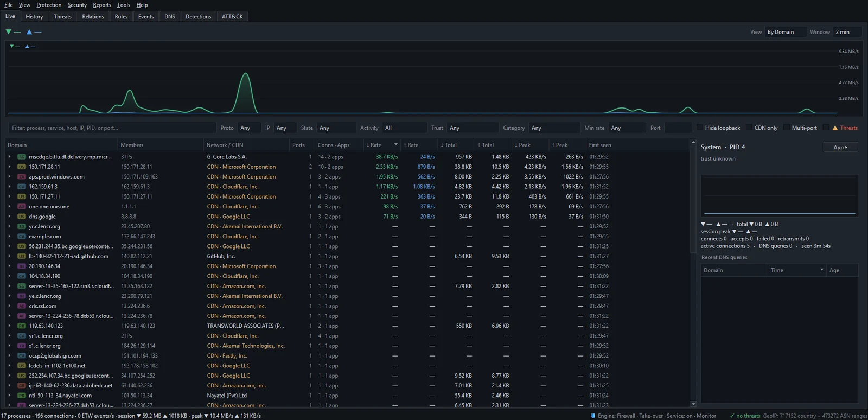Open the View By Domain dropdown
The width and height of the screenshot is (868, 420).
(x=786, y=32)
